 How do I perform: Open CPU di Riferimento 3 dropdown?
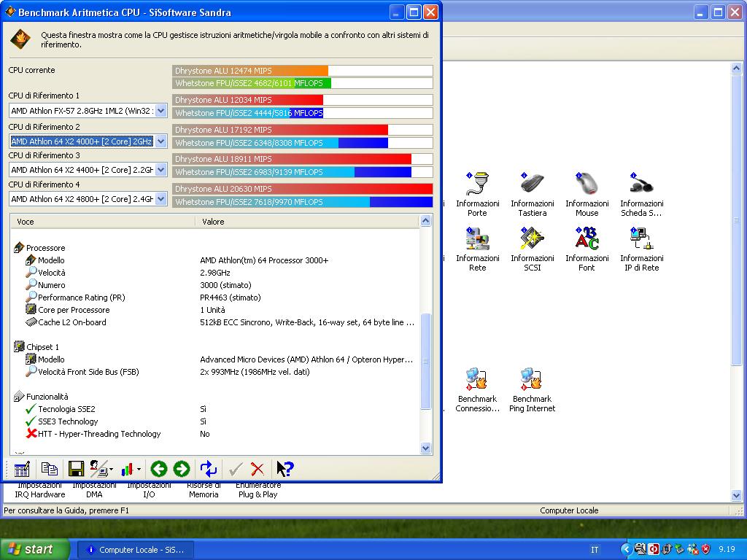tap(161, 169)
